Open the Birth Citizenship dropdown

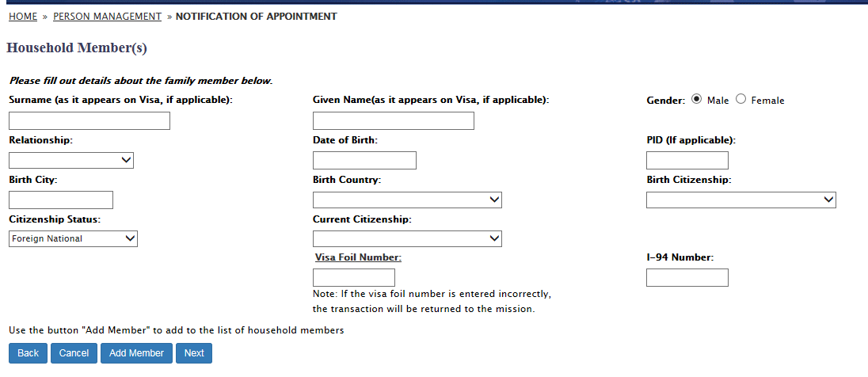pyautogui.click(x=741, y=200)
